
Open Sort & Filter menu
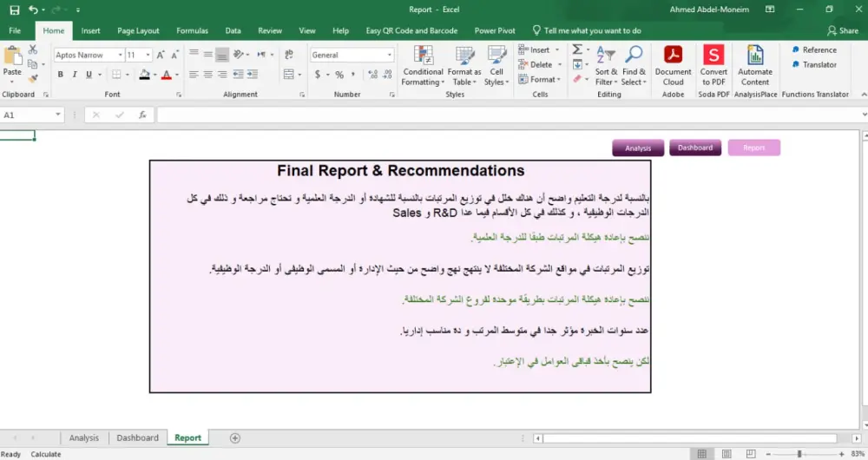[x=606, y=66]
